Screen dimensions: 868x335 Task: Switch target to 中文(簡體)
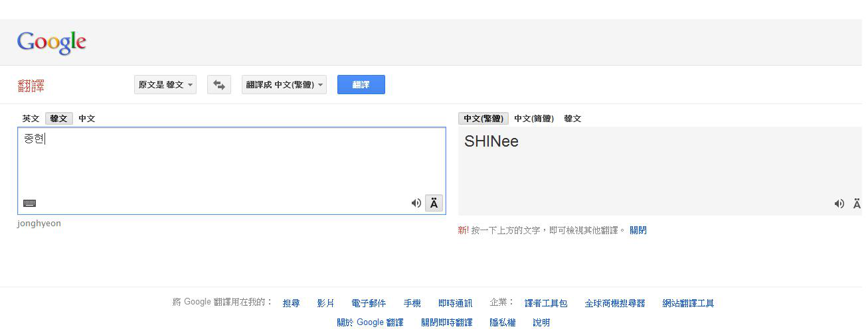click(533, 119)
